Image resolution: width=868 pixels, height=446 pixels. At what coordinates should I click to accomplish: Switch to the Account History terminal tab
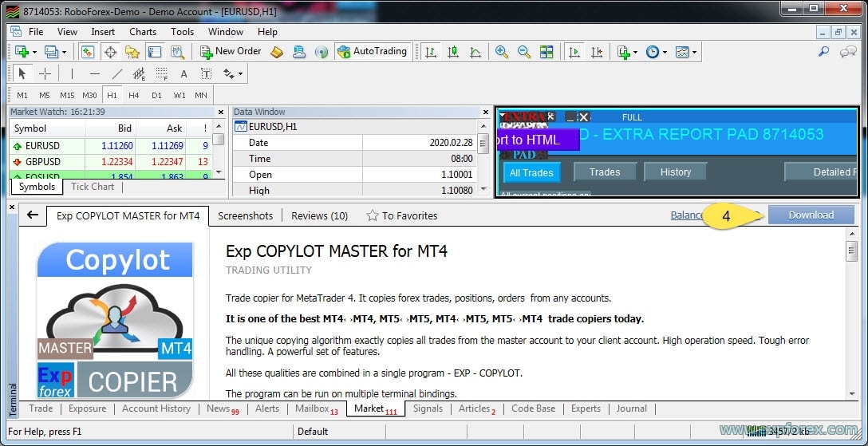(x=156, y=409)
